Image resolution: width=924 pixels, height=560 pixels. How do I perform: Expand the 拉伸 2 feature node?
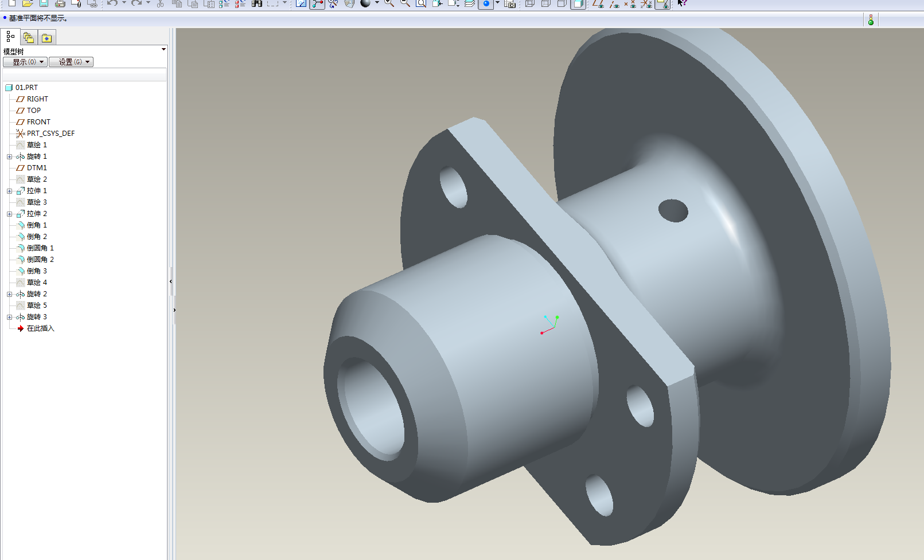[9, 214]
